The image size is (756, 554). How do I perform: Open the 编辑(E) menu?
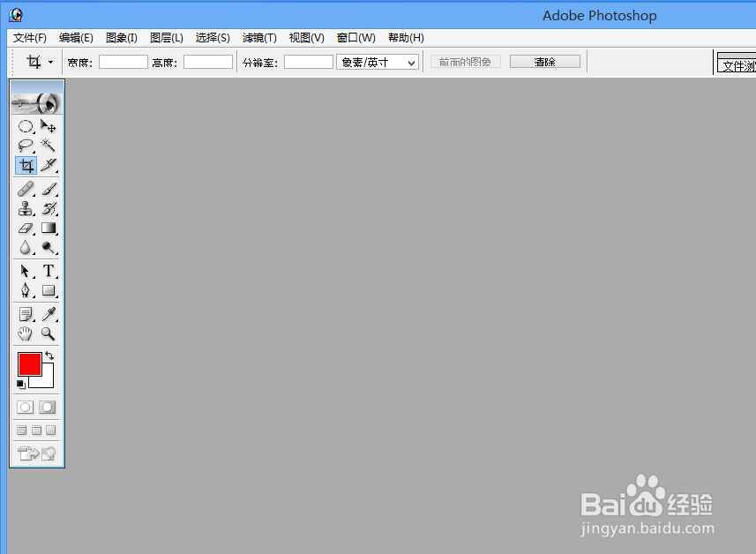click(x=76, y=38)
